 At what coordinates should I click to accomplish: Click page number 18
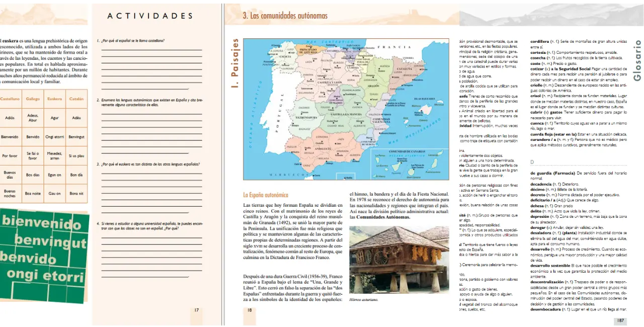click(249, 310)
